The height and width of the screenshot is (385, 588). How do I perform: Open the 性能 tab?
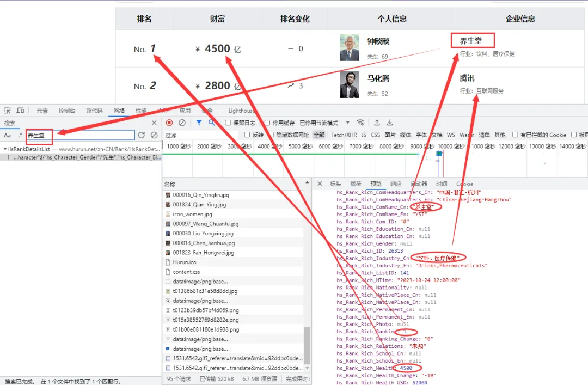(x=141, y=111)
